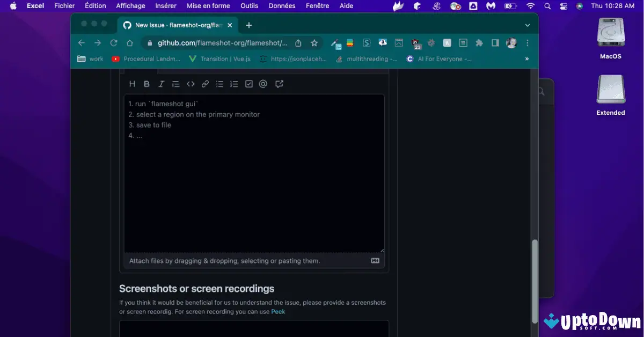Bookmark the page with the star button
This screenshot has width=644, height=337.
[314, 43]
